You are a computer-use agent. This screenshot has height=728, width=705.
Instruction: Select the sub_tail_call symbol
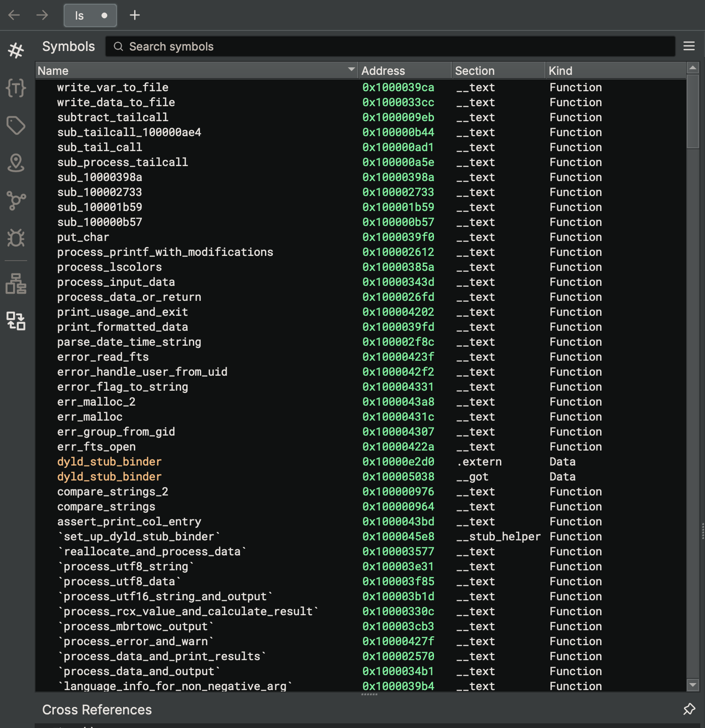tap(100, 147)
